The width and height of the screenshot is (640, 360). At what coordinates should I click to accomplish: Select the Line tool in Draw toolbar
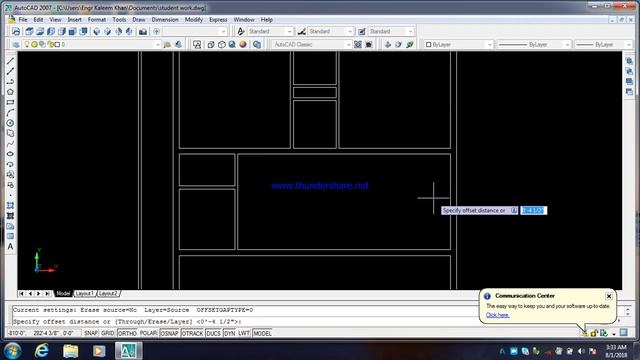click(10, 61)
